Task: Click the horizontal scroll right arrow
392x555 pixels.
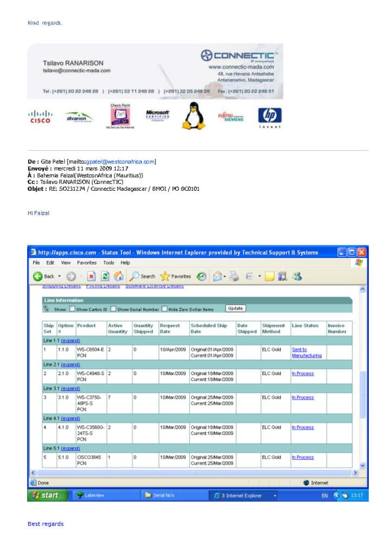Action: coord(355,473)
